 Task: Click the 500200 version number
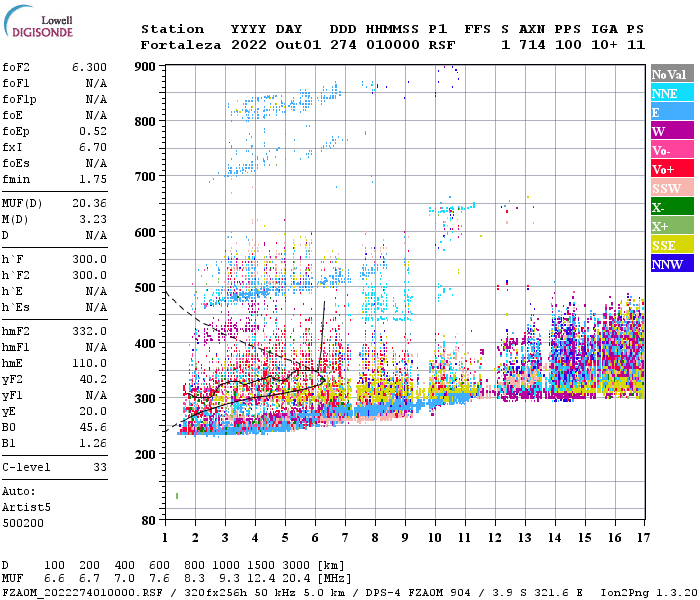(23, 523)
